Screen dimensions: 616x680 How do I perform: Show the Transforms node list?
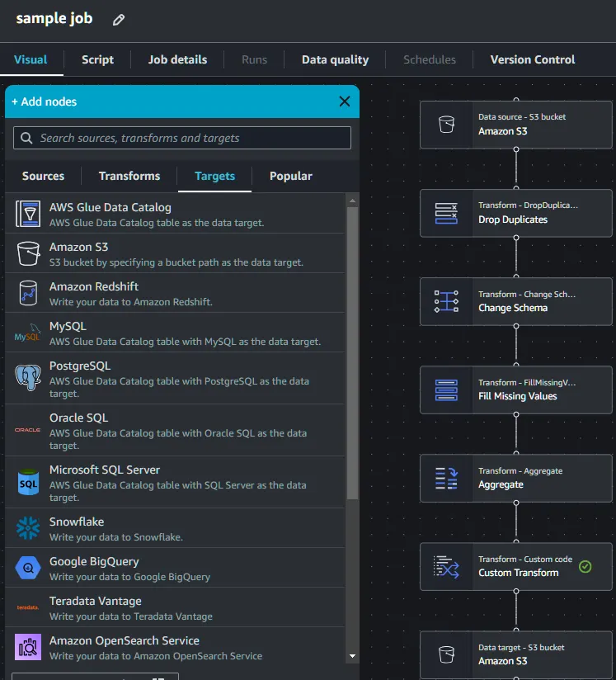[x=129, y=176]
